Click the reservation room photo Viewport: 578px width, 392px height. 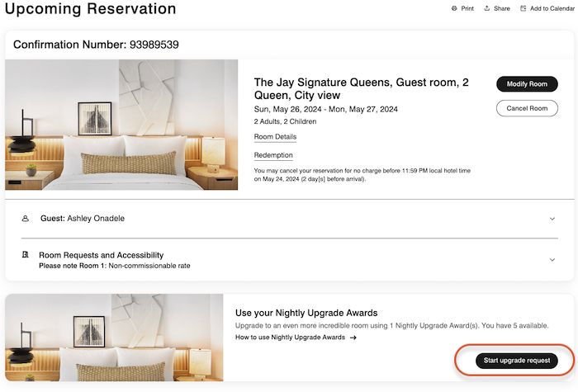tap(121, 125)
